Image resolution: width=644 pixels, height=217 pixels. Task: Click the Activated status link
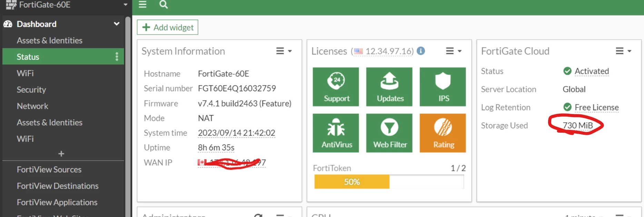(592, 71)
